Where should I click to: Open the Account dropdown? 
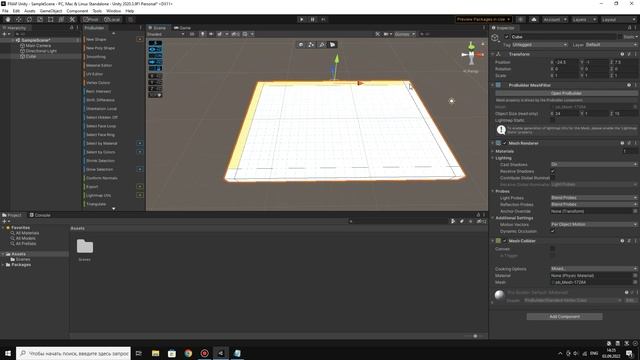(x=554, y=19)
